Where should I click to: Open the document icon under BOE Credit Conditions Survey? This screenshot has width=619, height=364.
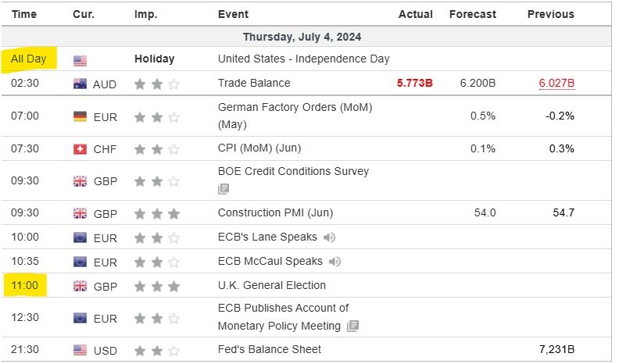point(224,188)
